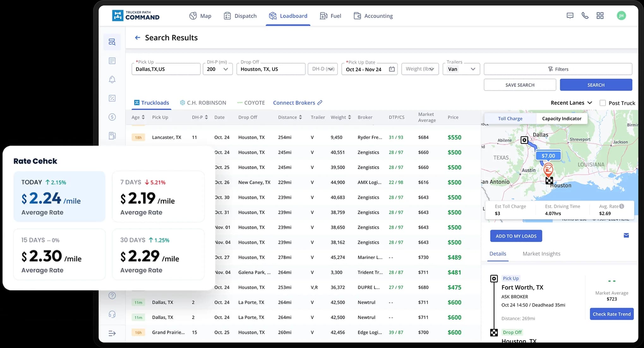644x348 pixels.
Task: Click the envelope email icon near loads
Action: pos(626,235)
